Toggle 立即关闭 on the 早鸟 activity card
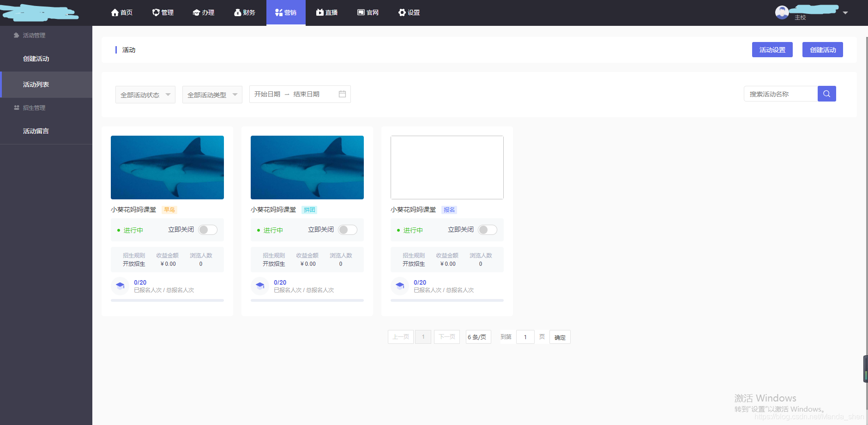The image size is (868, 425). [207, 229]
